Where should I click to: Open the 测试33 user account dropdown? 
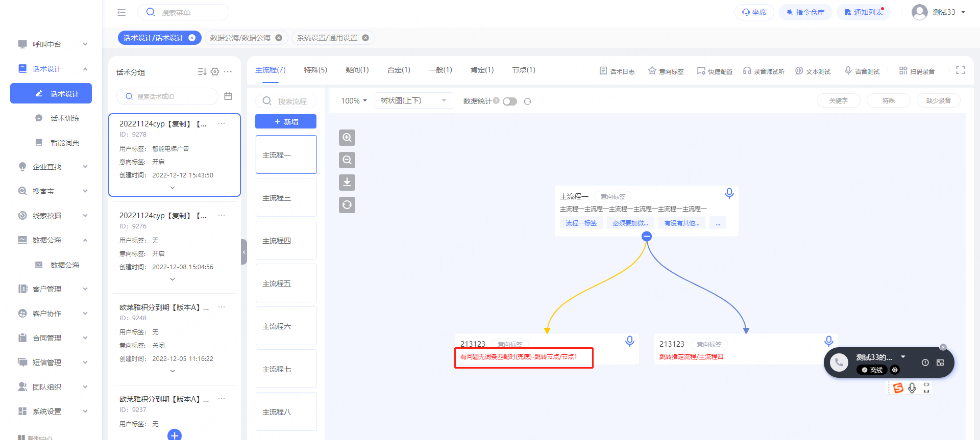coord(939,12)
